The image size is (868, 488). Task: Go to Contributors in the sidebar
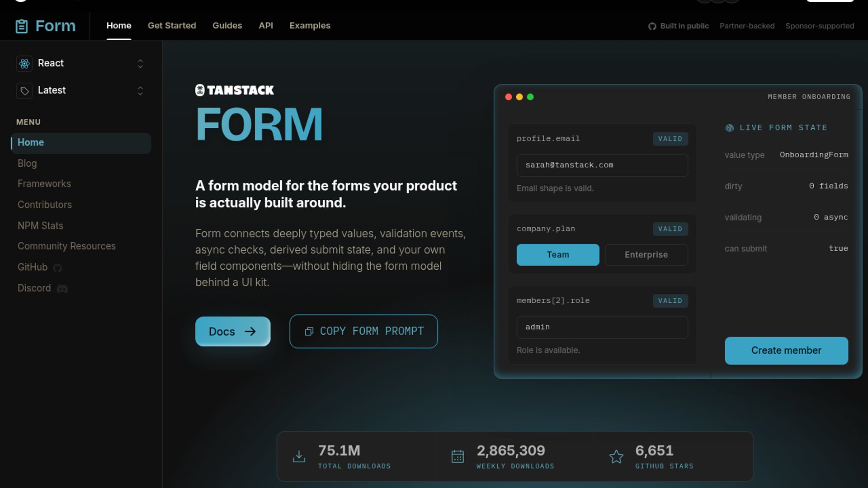click(x=45, y=205)
